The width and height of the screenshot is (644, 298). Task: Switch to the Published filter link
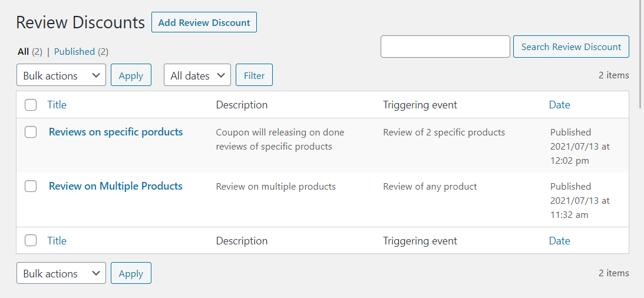[x=74, y=52]
